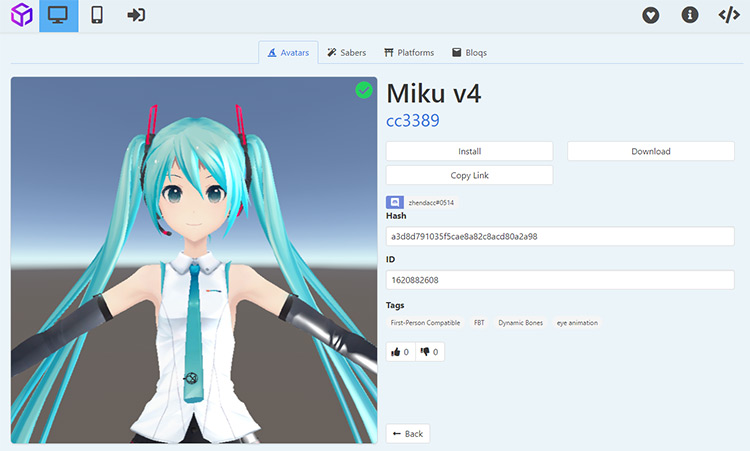This screenshot has width=750, height=451.
Task: Go back with the Back button
Action: [408, 434]
